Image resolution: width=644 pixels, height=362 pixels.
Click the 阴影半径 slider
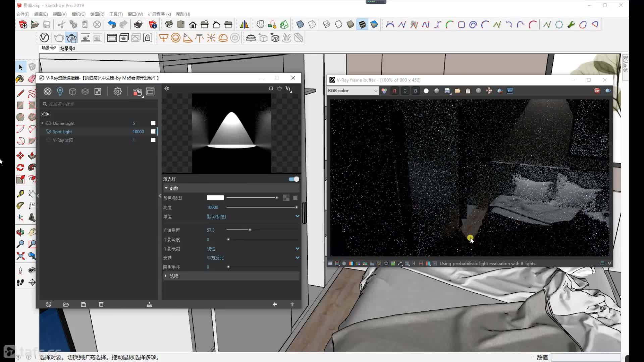[262, 267]
